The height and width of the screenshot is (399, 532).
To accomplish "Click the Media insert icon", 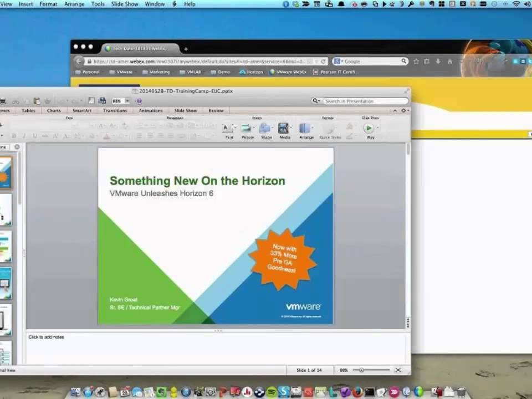I will pos(283,128).
